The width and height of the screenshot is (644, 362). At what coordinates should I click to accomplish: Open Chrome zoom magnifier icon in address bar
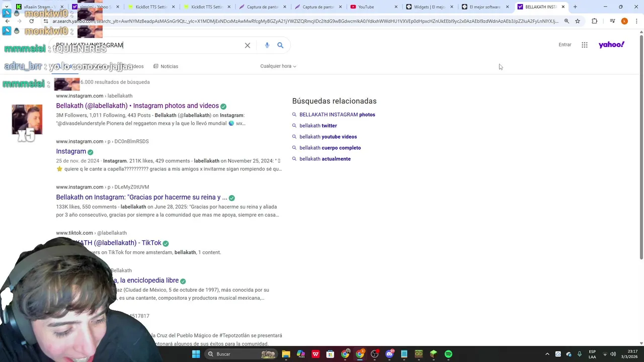coord(567,21)
